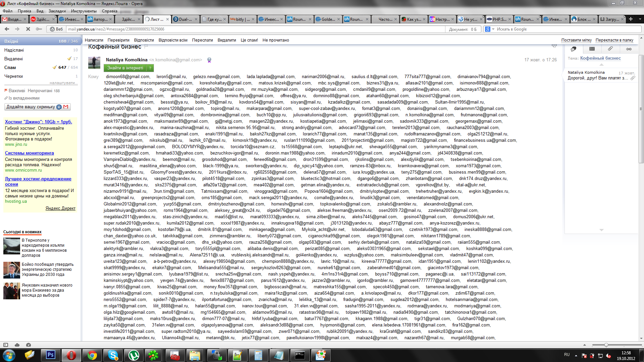Open Перекласти в папку dropdown
644x362 pixels.
[614, 40]
